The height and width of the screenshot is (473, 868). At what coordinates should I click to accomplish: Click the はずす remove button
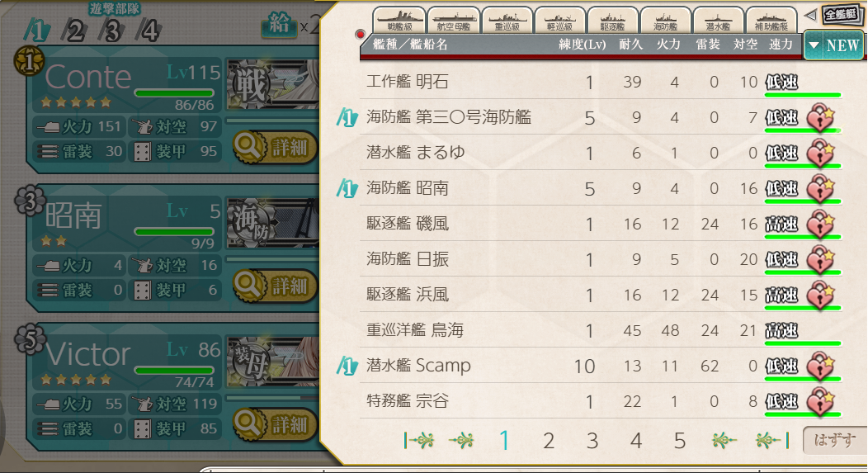834,440
